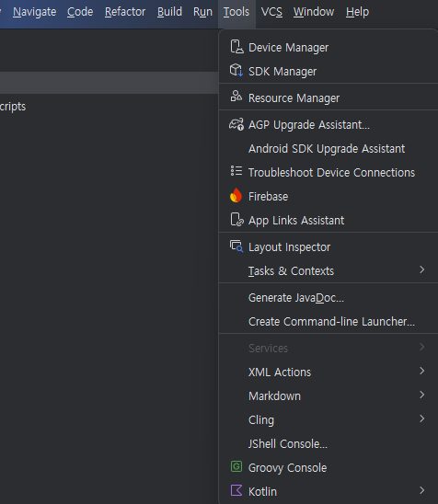Open JShell Console... entry

pos(288,444)
